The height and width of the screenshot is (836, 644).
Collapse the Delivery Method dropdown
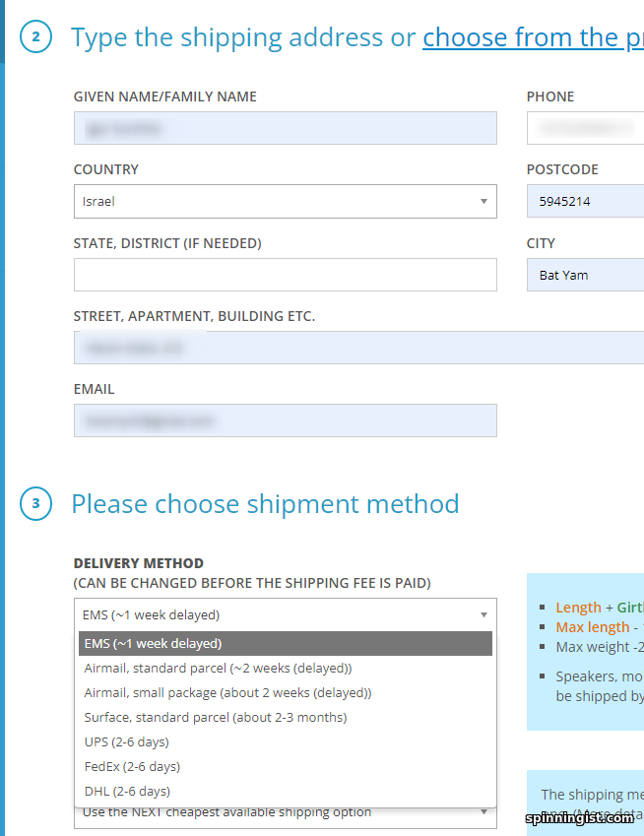285,614
